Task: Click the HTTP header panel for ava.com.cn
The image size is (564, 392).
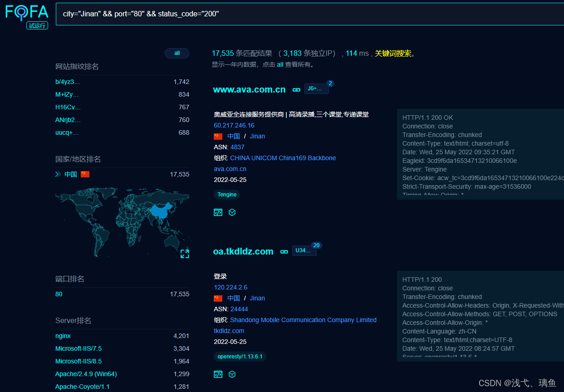Action: (x=481, y=154)
